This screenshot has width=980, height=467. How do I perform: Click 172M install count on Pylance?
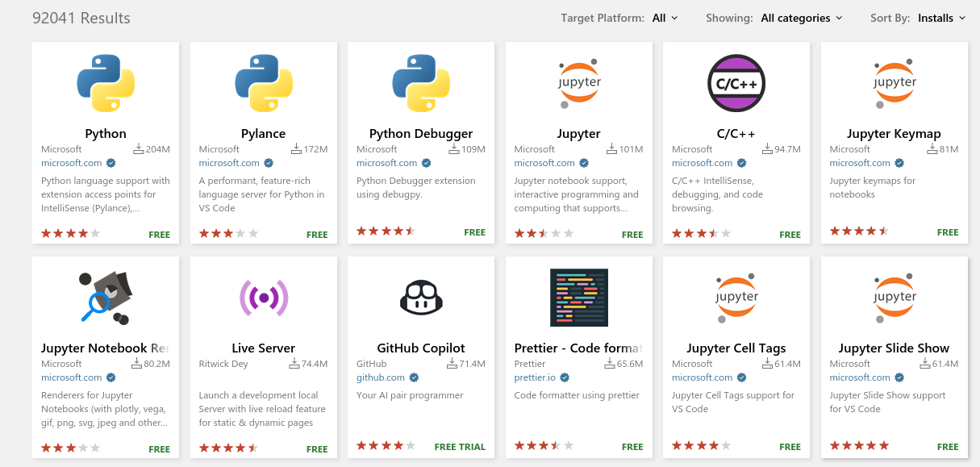click(315, 149)
